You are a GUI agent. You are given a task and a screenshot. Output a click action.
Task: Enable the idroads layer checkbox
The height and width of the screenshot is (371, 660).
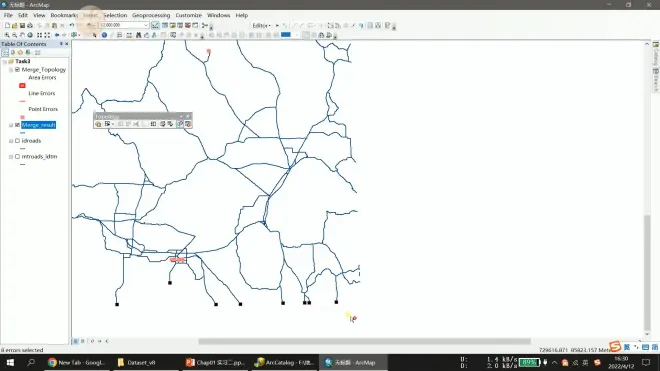[x=17, y=141]
